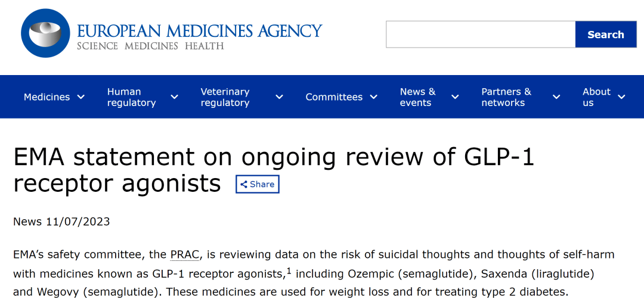Open the Veterinary regulatory menu
Viewport: 644px width, 308px height.
tap(225, 97)
